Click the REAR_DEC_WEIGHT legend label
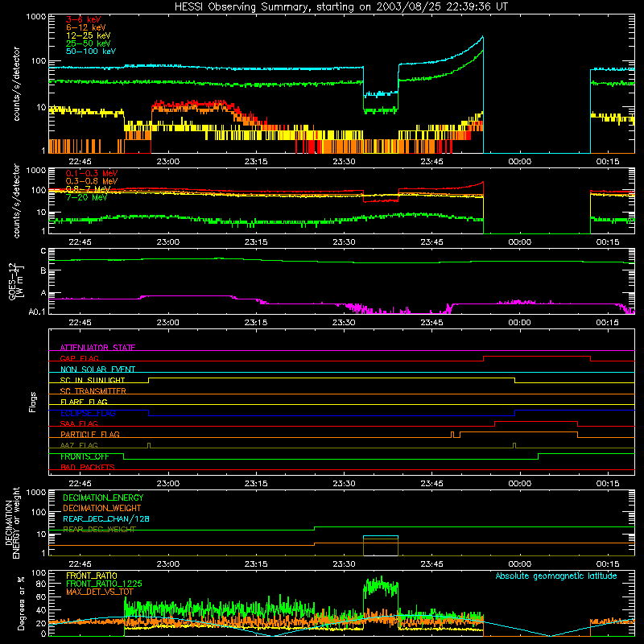The height and width of the screenshot is (644, 644). (x=99, y=530)
